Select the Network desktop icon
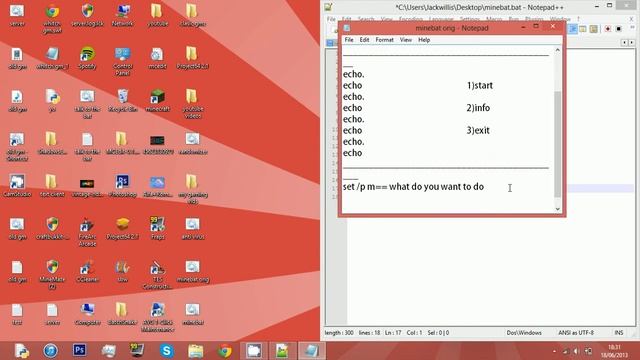This screenshot has width=640, height=360. point(122,16)
